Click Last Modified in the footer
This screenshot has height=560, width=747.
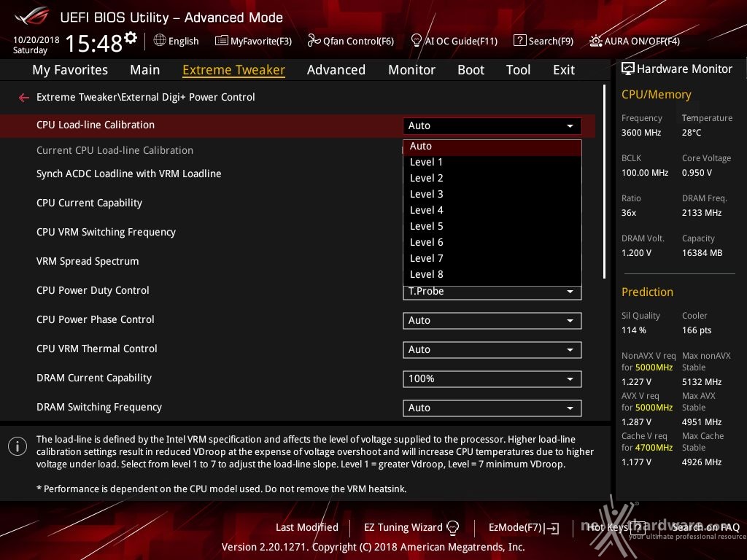pyautogui.click(x=307, y=528)
